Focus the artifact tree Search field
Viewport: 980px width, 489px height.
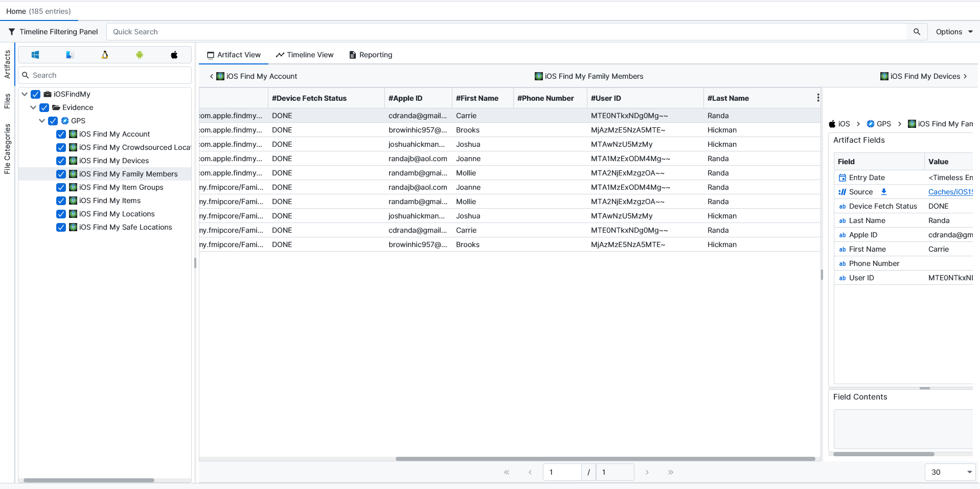click(x=105, y=75)
